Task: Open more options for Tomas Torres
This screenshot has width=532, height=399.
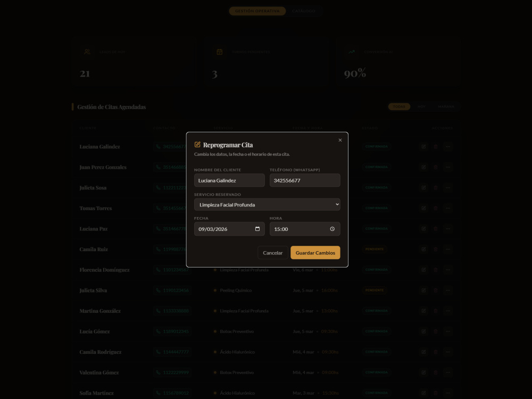Action: pos(448,209)
